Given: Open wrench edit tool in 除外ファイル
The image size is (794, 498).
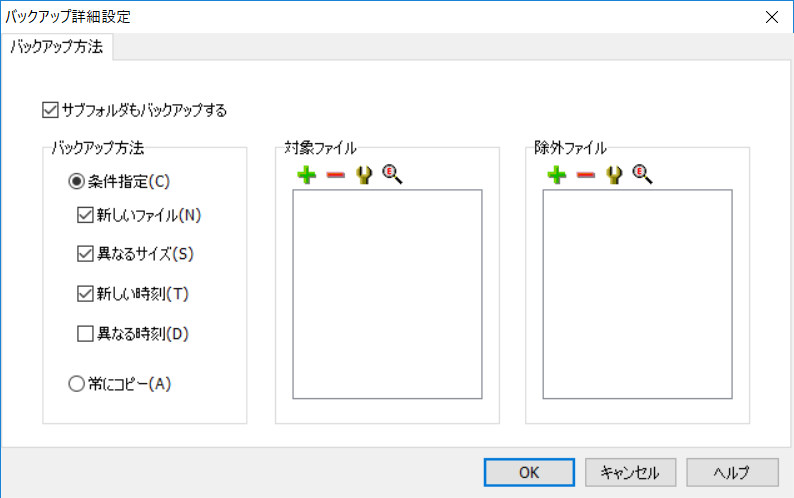Looking at the screenshot, I should point(614,175).
